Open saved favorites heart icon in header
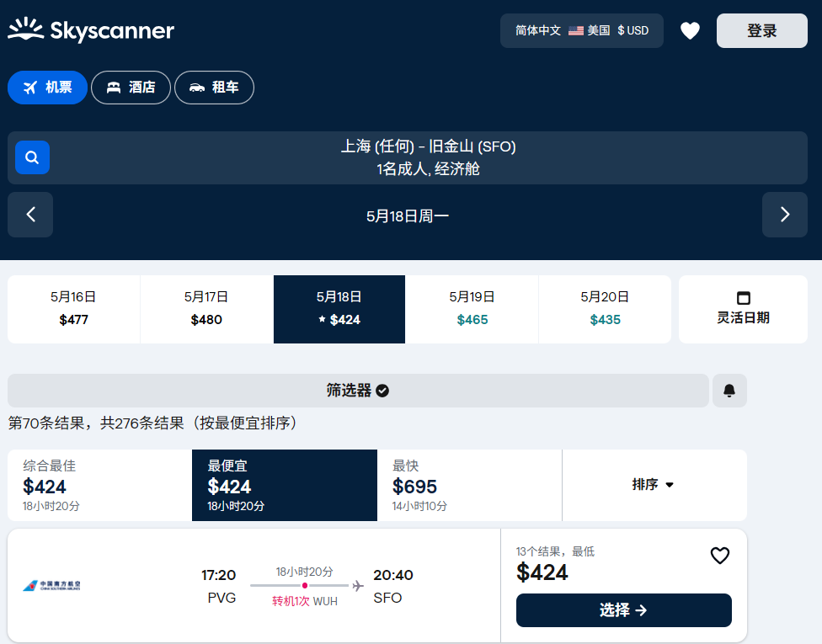 (x=690, y=31)
